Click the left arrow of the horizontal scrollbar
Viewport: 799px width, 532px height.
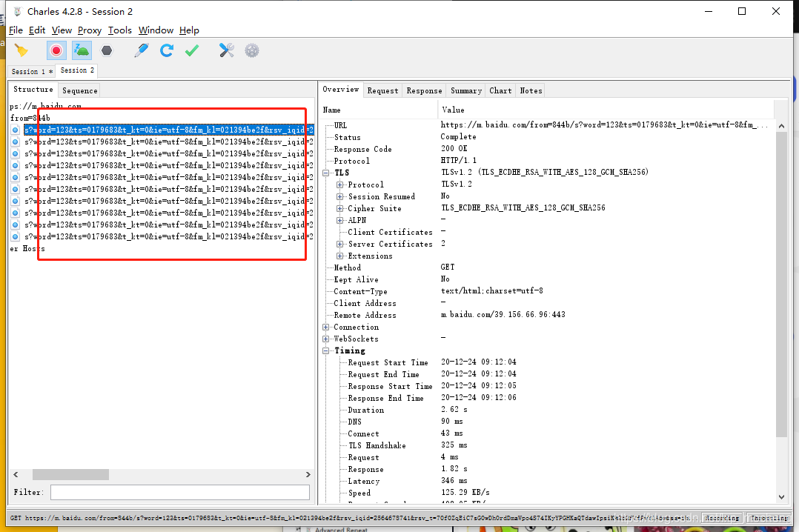pyautogui.click(x=16, y=474)
